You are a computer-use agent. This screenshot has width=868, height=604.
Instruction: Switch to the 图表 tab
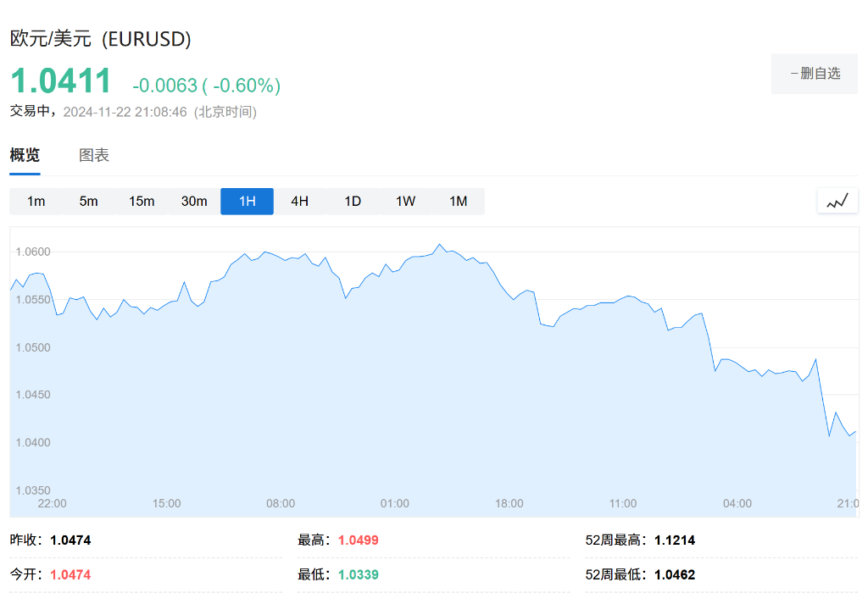tap(94, 155)
